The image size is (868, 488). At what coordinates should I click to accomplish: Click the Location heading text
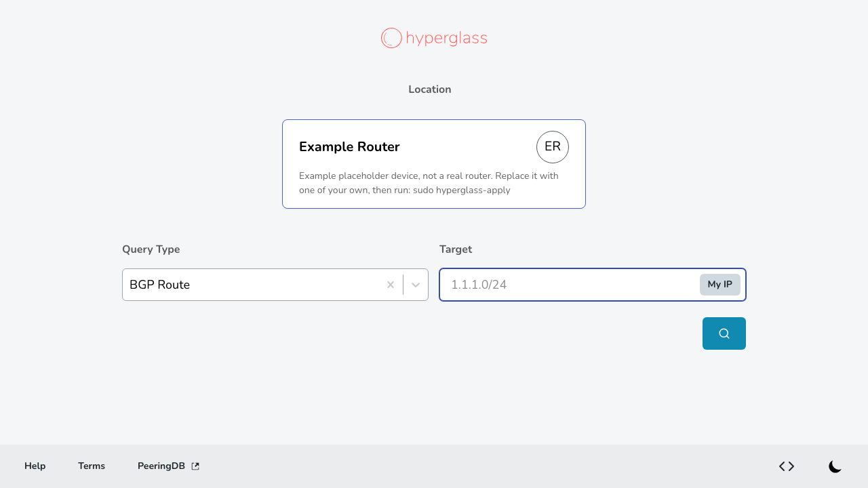tap(430, 89)
